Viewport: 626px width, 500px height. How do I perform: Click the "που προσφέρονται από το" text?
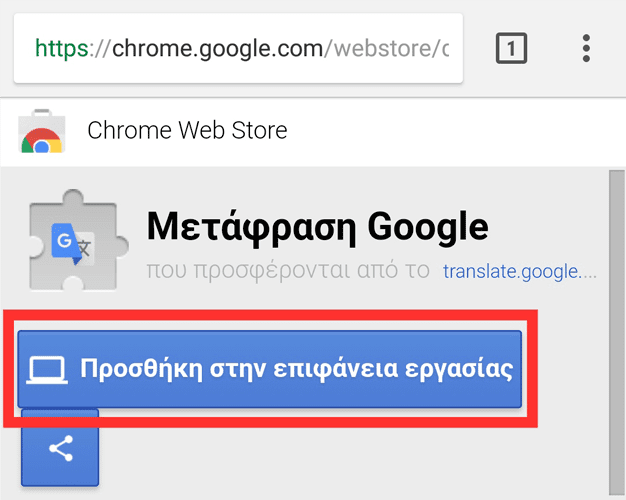point(288,271)
